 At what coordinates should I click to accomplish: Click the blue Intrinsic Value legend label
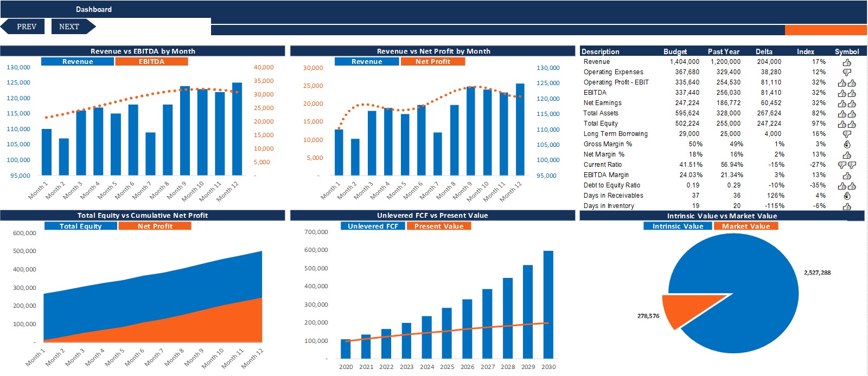point(678,226)
